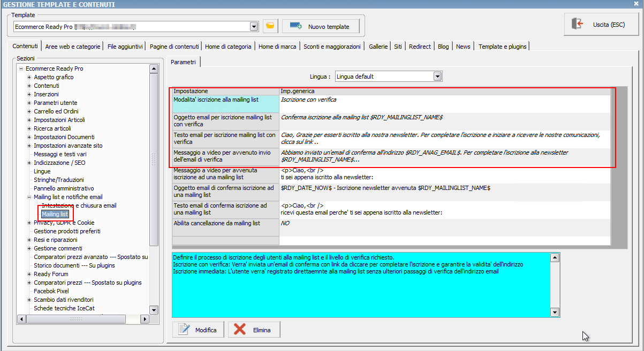This screenshot has height=351, width=644.
Task: Open the Pagine di contenuti tab
Action: pyautogui.click(x=175, y=47)
